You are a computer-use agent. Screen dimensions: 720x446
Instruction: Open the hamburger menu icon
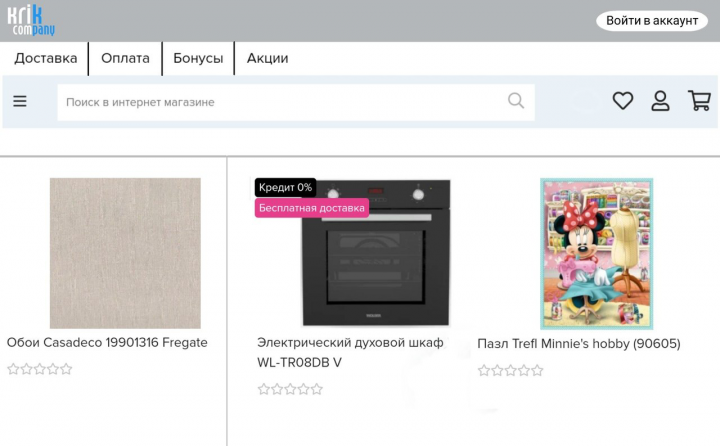point(20,101)
